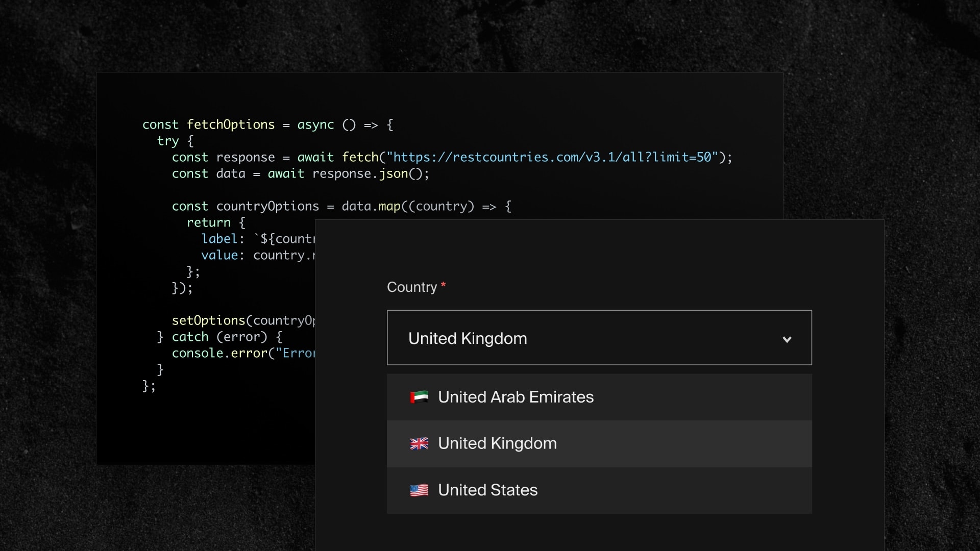
Task: Select United Arab Emirates option
Action: [599, 397]
